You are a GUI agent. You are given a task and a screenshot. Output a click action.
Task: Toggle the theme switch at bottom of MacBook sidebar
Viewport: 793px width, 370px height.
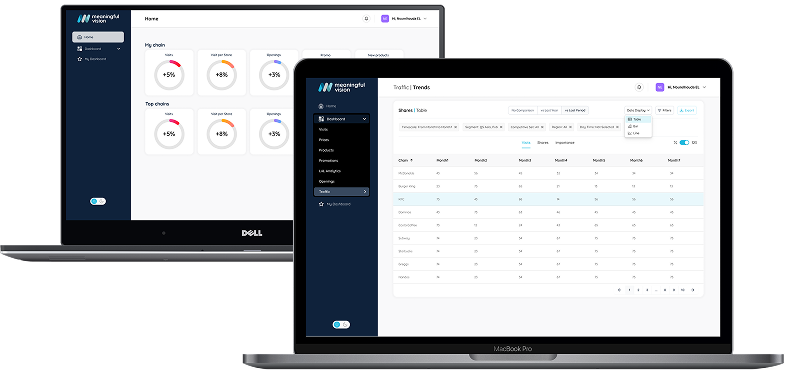[341, 325]
